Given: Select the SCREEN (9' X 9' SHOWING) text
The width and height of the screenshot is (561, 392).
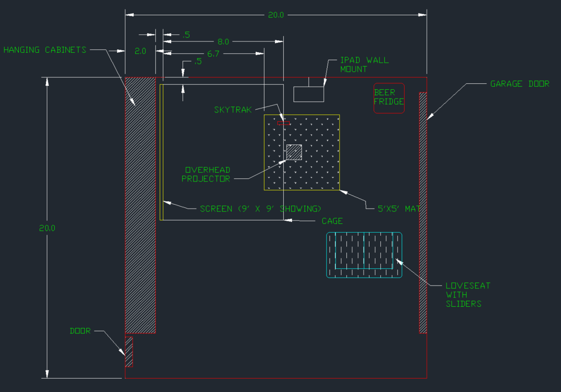Looking at the screenshot, I should (261, 209).
